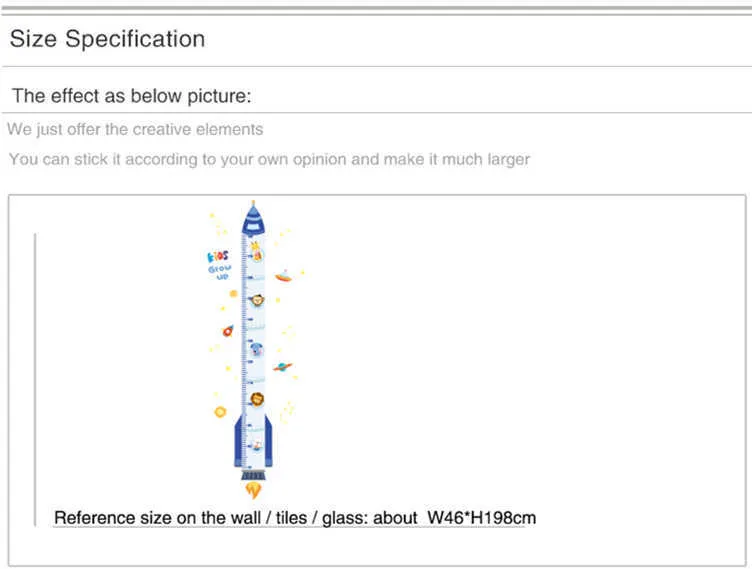Click the left blue rocket fin

[x=239, y=441]
